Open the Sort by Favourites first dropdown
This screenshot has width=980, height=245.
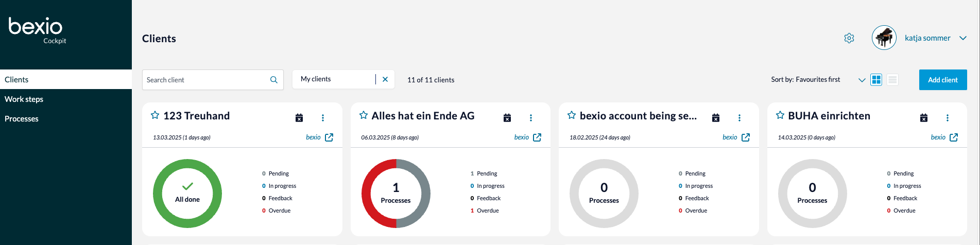coord(818,80)
